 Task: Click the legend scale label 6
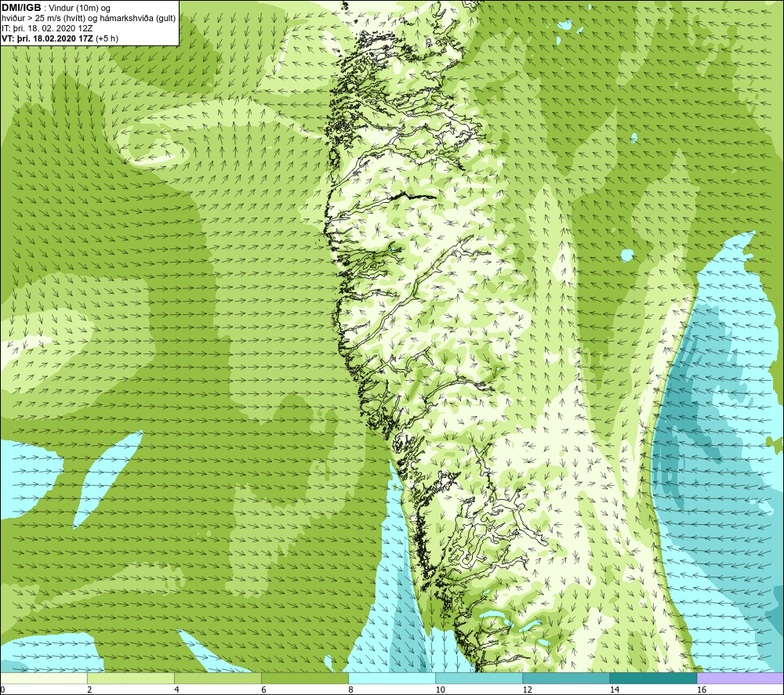click(263, 690)
